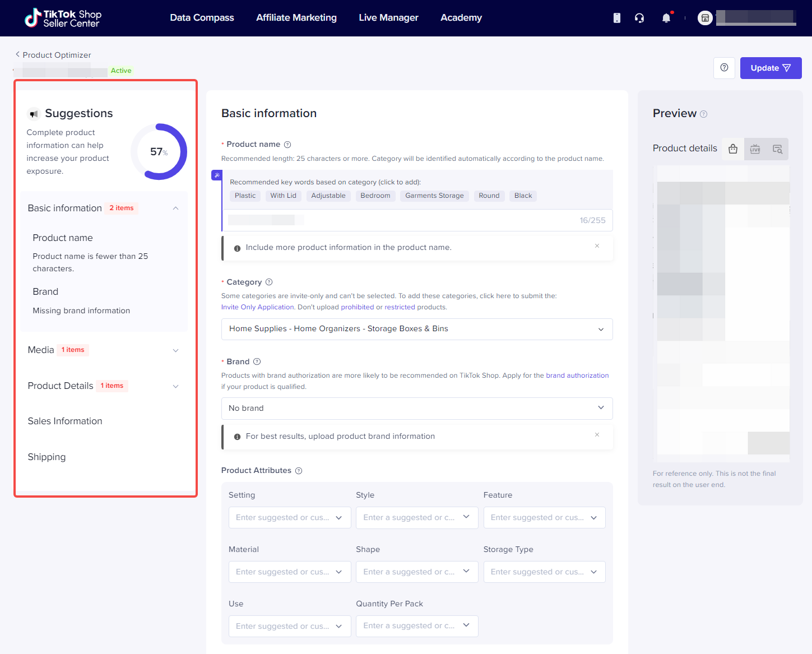Viewport: 812px width, 654px height.
Task: Expand the Media suggestions section
Action: click(x=175, y=350)
